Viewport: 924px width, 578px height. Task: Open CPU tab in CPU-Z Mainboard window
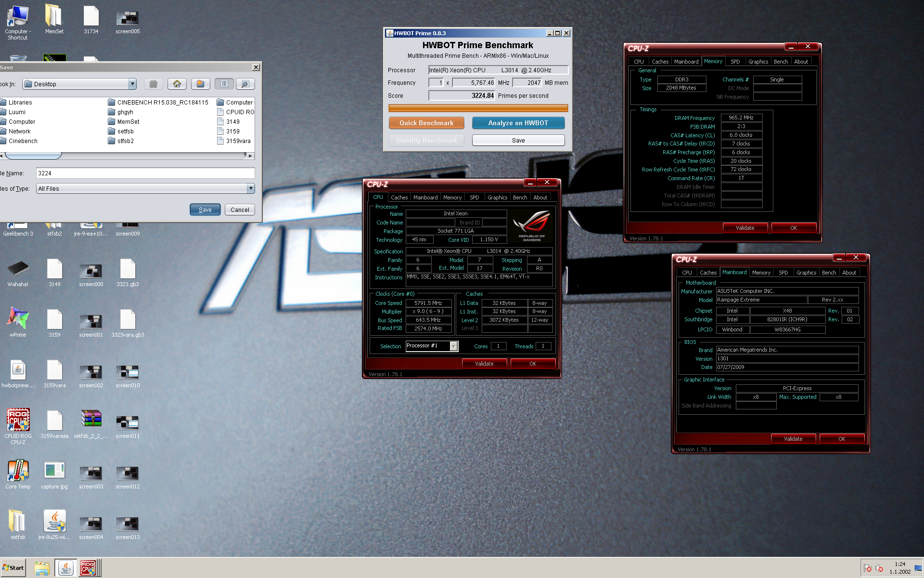pos(687,272)
